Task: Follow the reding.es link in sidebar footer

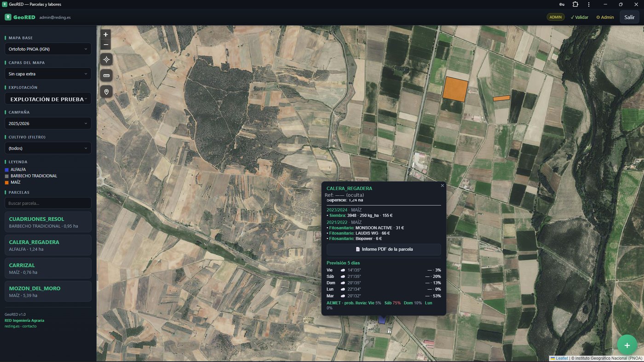Action: coord(12,326)
